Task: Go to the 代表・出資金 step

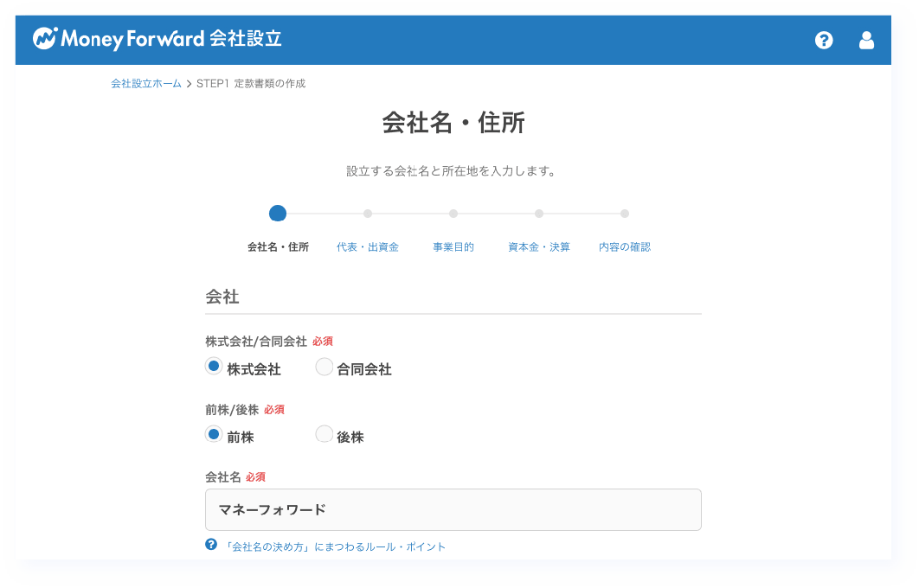Action: 368,247
